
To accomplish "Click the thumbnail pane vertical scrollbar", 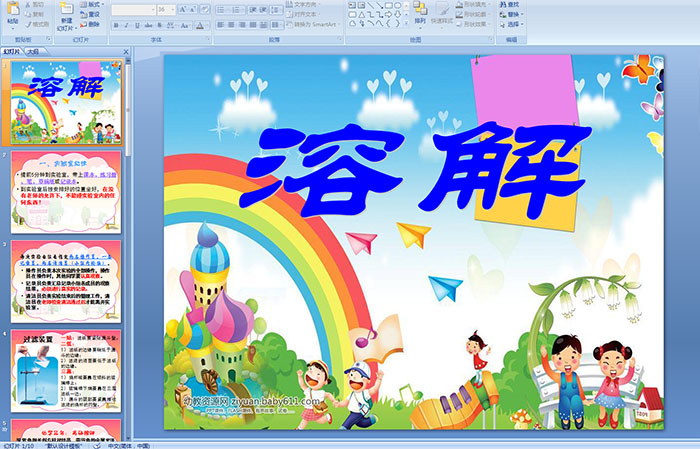I will [x=128, y=250].
